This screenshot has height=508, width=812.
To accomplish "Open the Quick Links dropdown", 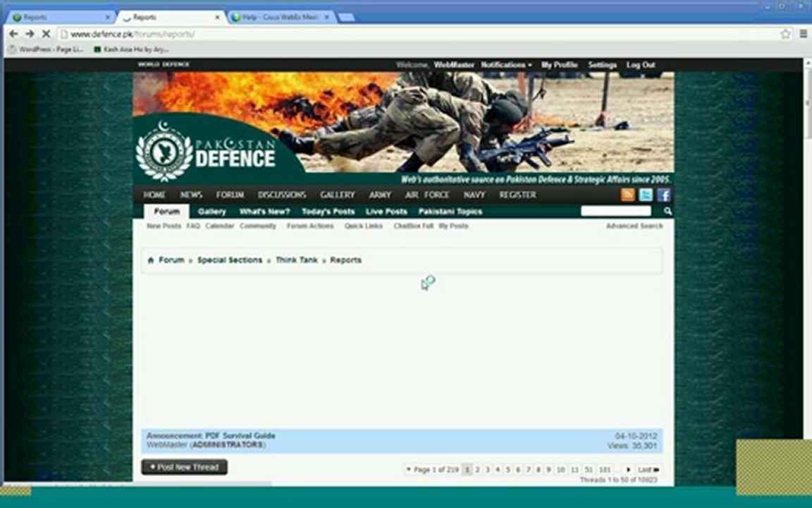I will point(364,226).
